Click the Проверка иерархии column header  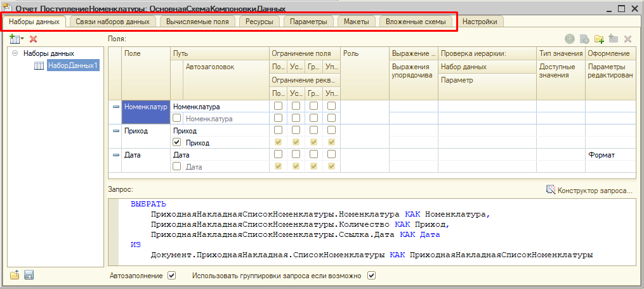click(x=487, y=53)
